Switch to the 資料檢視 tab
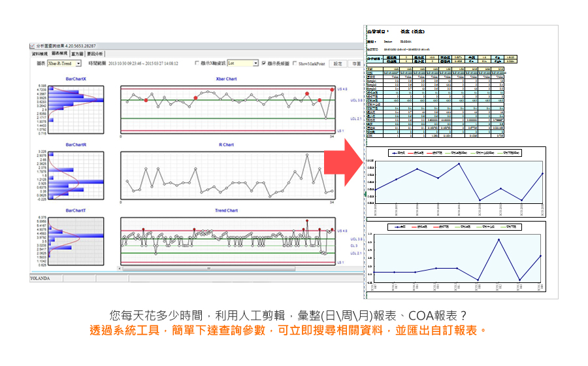This screenshot has height=366, width=588. click(41, 54)
